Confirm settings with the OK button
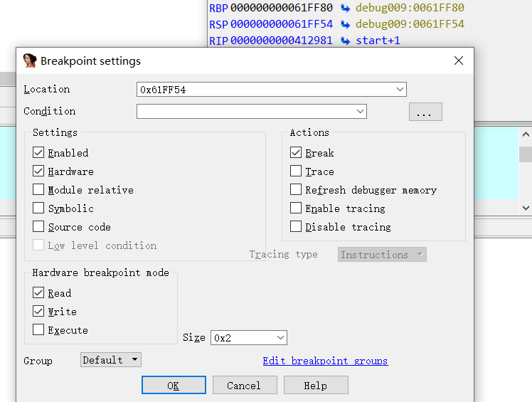Viewport: 532px width, 402px height. (174, 386)
